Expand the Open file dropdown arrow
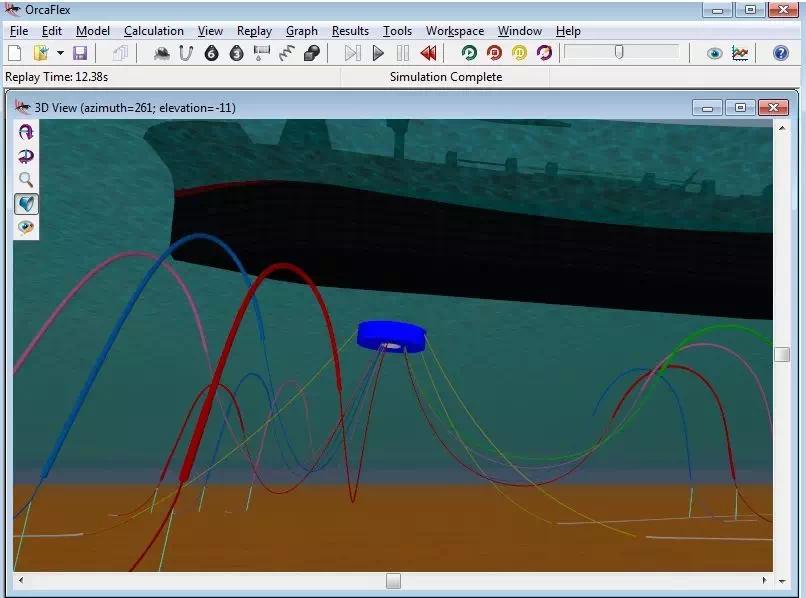806x598 pixels. [x=60, y=53]
